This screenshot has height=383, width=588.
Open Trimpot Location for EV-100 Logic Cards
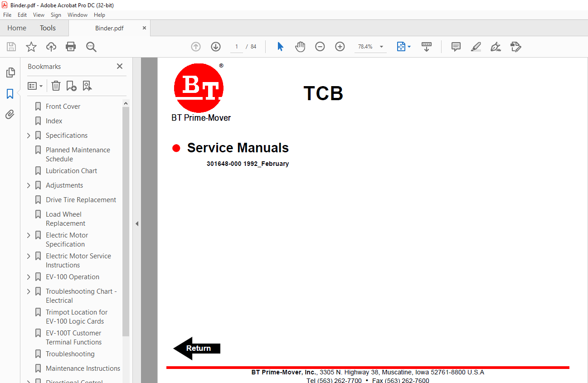point(77,317)
